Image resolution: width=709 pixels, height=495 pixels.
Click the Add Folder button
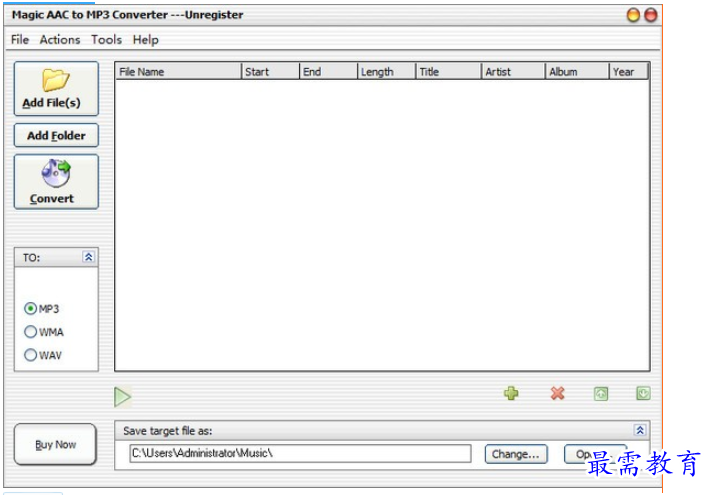click(x=56, y=135)
